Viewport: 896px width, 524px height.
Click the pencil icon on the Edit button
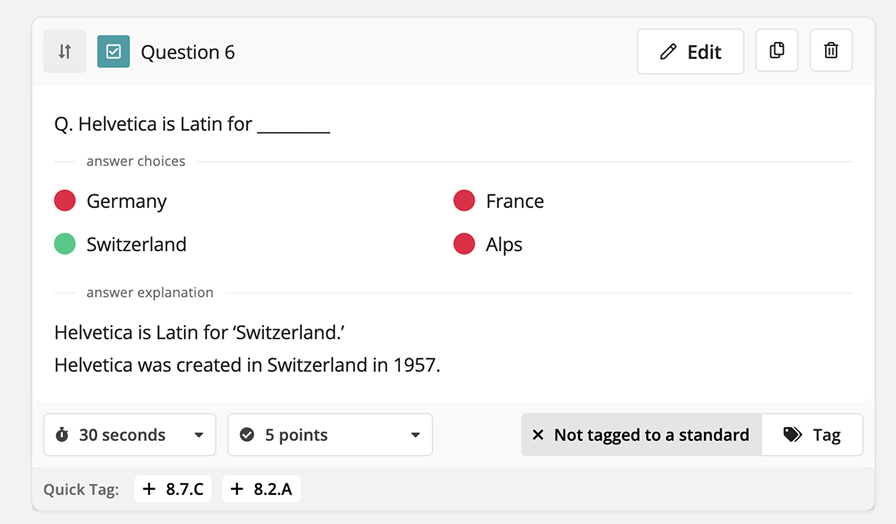668,52
